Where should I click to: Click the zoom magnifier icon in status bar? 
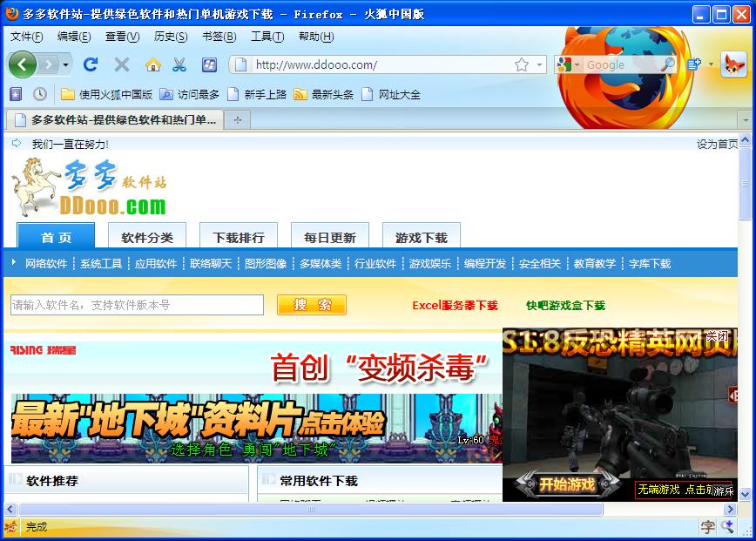727,526
